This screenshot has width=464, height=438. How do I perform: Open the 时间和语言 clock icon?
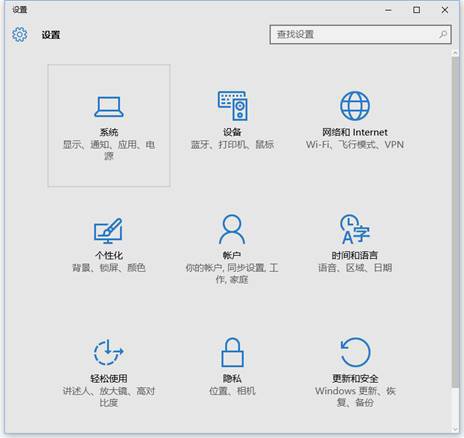tap(355, 229)
